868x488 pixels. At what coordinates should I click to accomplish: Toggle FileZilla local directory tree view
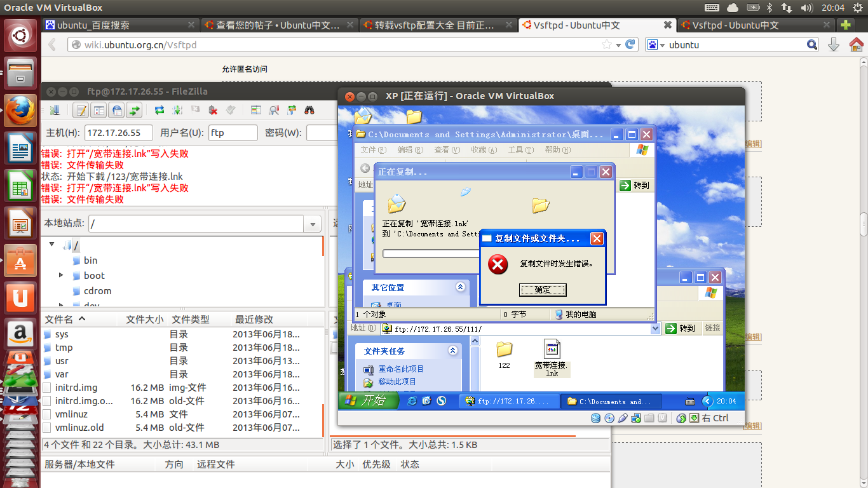click(98, 110)
